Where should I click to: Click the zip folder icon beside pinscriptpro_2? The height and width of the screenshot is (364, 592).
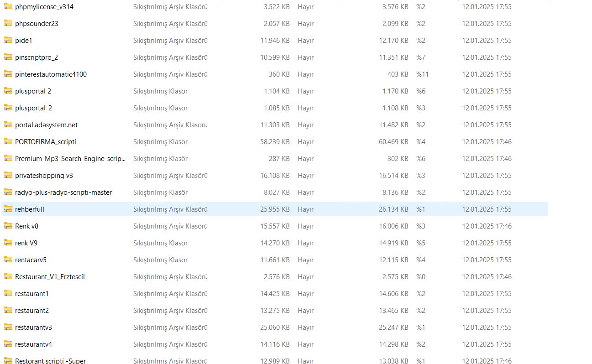(8, 57)
